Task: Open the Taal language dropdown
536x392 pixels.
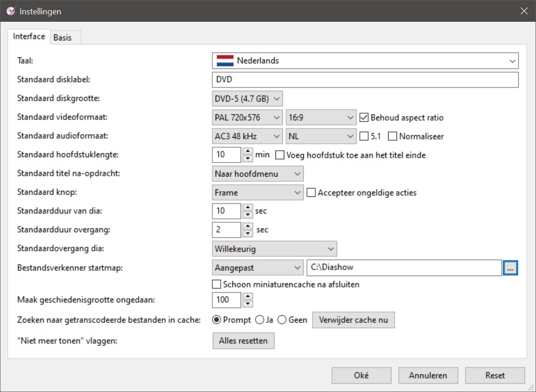Action: 365,61
